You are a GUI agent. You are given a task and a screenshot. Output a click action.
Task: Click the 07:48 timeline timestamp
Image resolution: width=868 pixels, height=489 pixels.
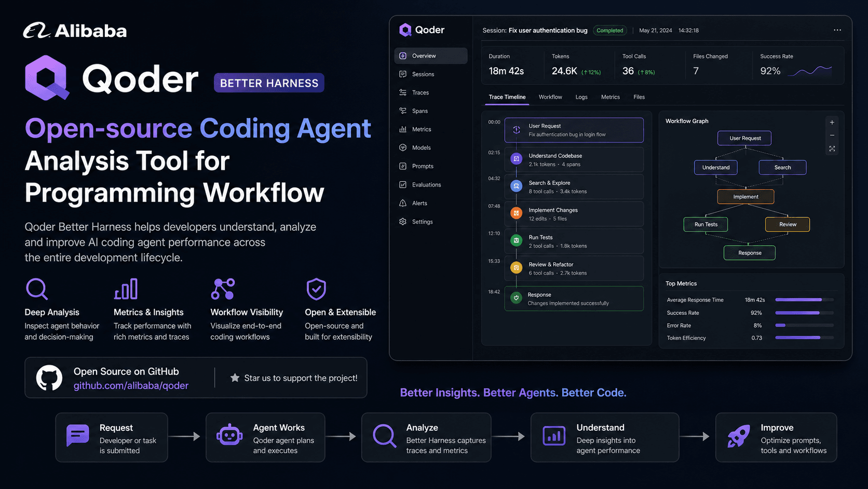[494, 206]
